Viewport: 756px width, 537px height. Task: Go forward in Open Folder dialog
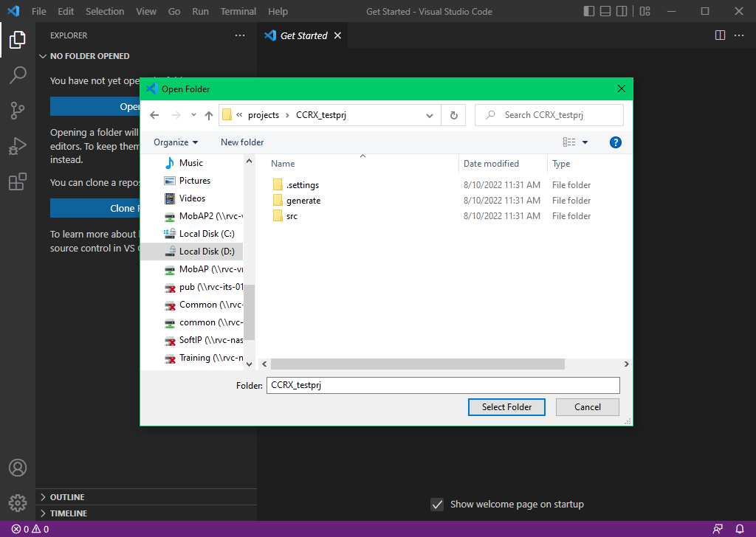click(176, 115)
